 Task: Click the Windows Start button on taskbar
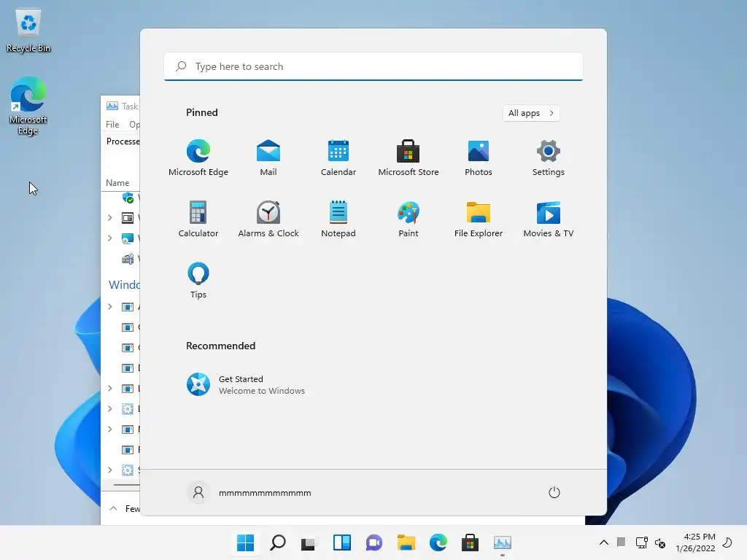coord(245,542)
